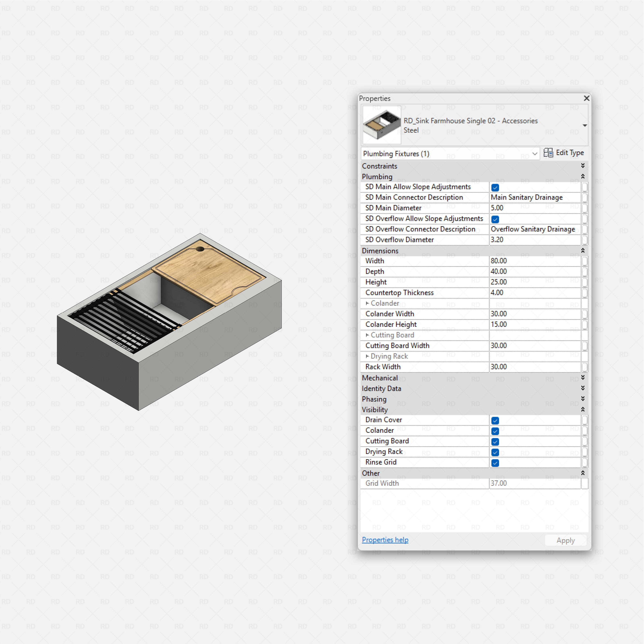Image resolution: width=644 pixels, height=644 pixels.
Task: Expand the Phasing section chevron
Action: click(x=583, y=399)
